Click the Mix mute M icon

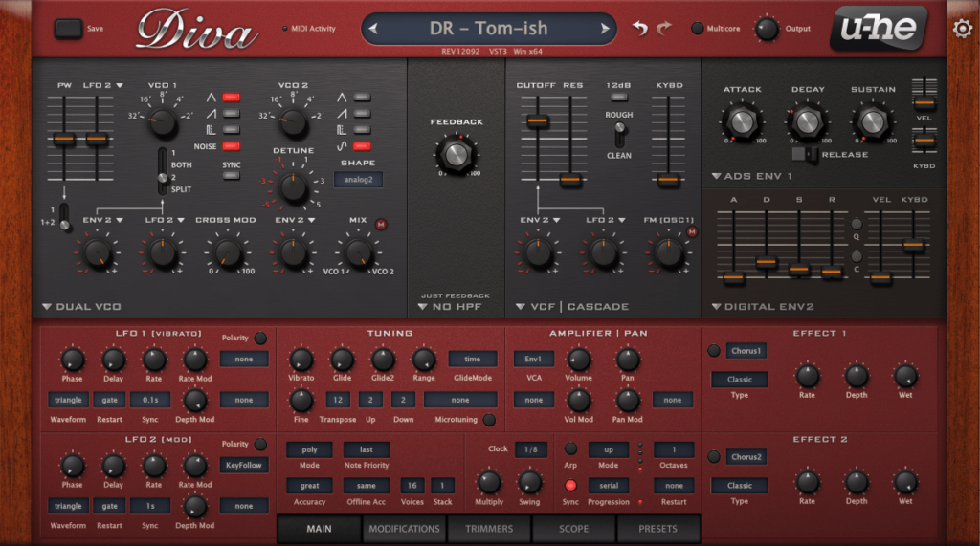pyautogui.click(x=382, y=224)
